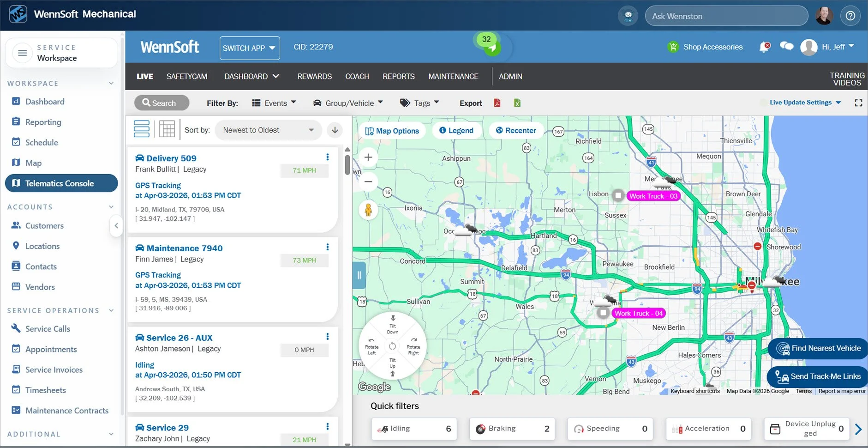
Task: Open the Coach tab
Action: coord(357,76)
